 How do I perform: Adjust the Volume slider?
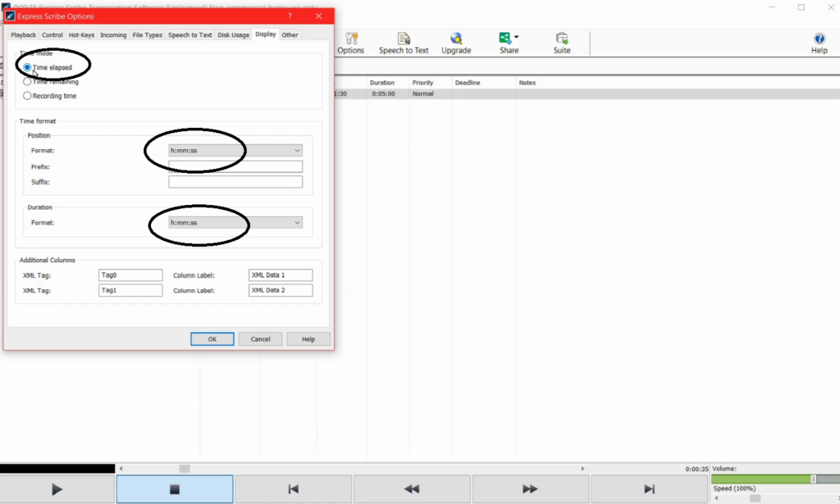(814, 479)
